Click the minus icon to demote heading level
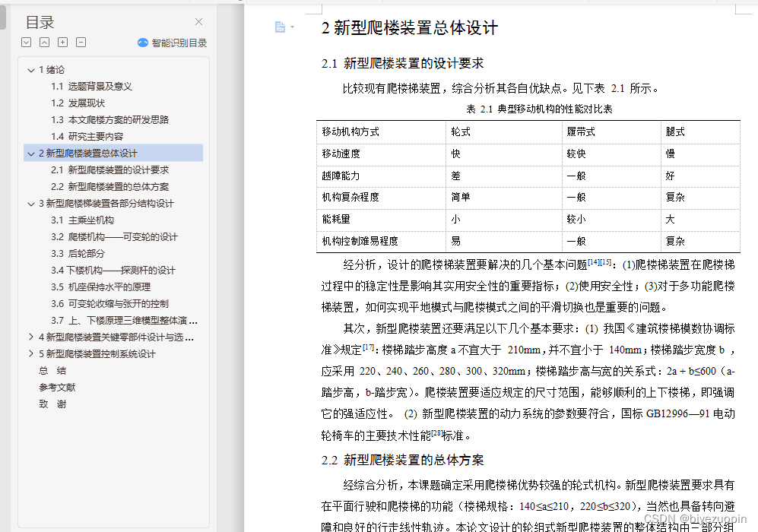 pos(81,43)
